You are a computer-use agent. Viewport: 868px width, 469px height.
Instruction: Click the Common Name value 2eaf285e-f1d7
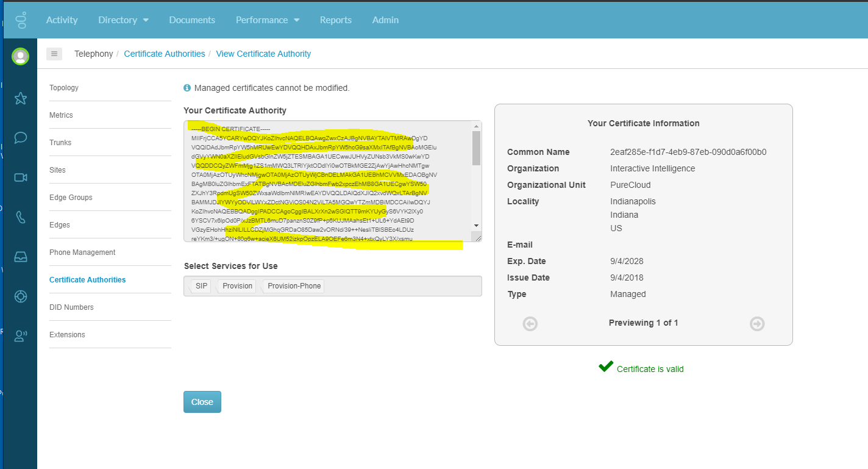[x=688, y=152]
